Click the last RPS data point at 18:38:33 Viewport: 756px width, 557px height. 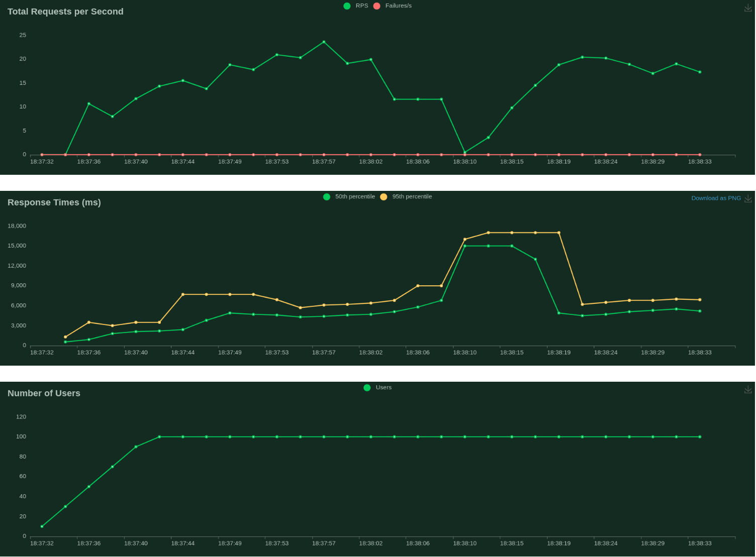coord(700,72)
